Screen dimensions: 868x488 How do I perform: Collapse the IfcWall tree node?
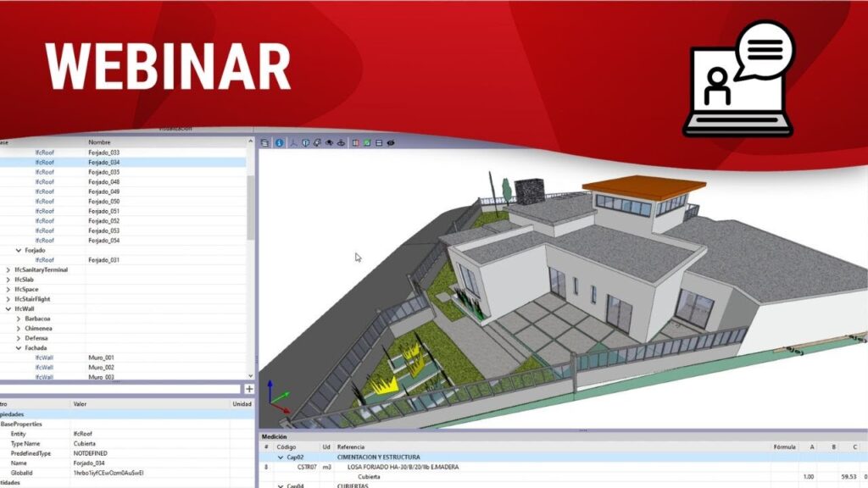pos(8,309)
